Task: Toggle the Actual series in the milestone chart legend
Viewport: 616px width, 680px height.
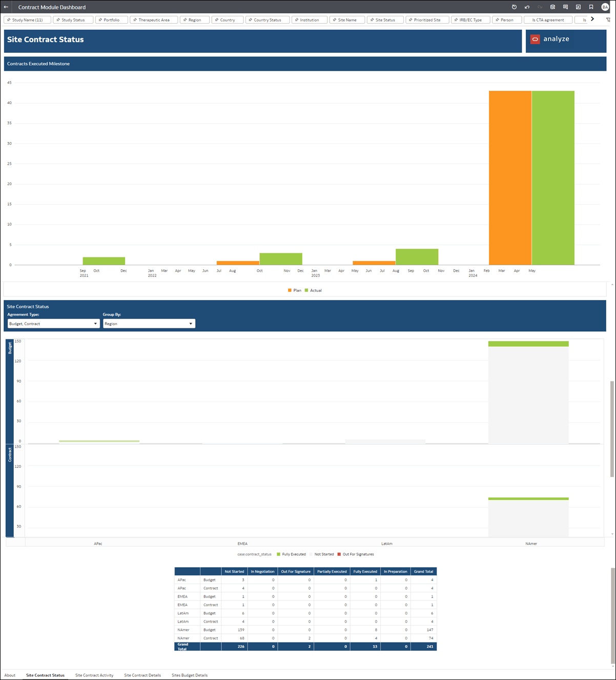Action: [x=313, y=290]
